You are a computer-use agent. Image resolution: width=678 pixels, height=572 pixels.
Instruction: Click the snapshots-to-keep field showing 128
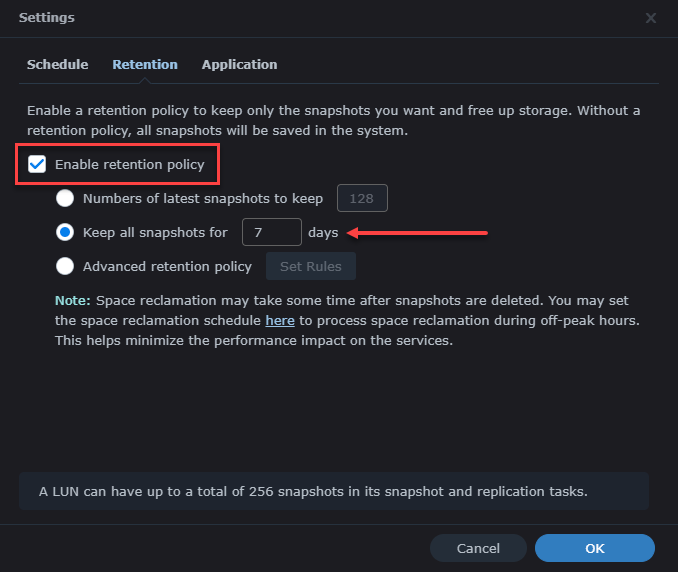(x=362, y=198)
